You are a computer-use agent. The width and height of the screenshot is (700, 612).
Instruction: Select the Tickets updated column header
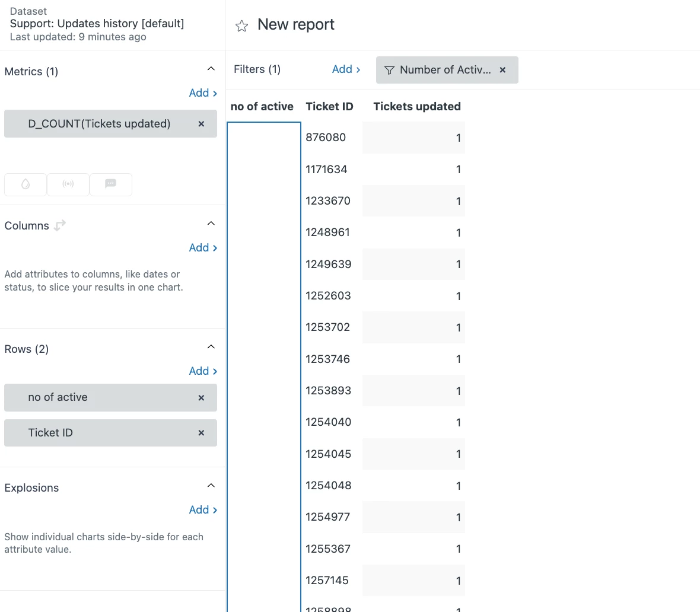pyautogui.click(x=417, y=107)
